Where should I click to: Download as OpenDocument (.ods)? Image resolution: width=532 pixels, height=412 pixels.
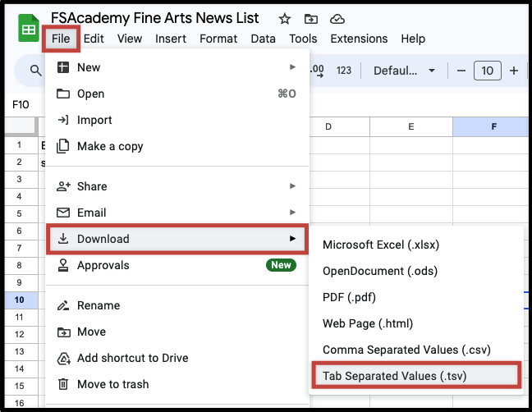click(x=416, y=271)
